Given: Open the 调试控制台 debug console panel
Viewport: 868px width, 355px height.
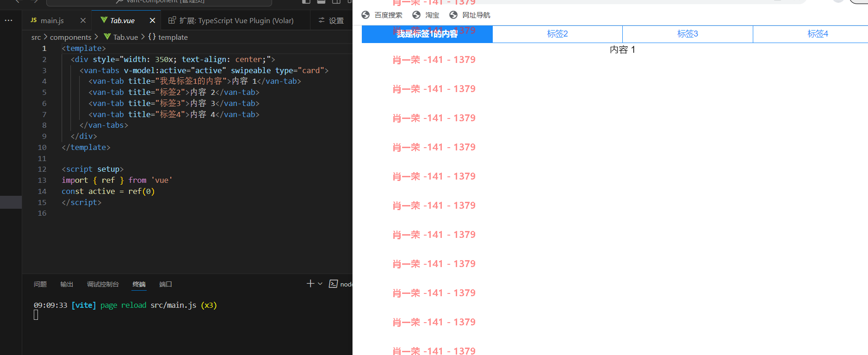Looking at the screenshot, I should click(x=103, y=284).
